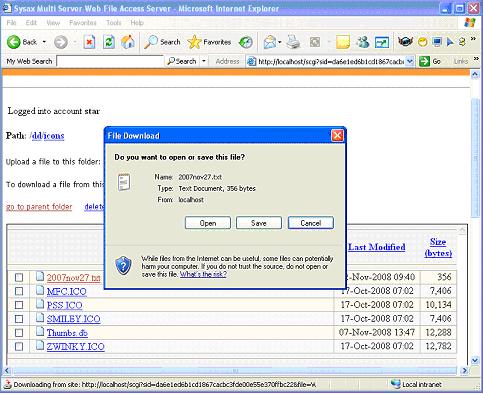Check the box for MFC.ICO
483x394 pixels.
tap(19, 291)
